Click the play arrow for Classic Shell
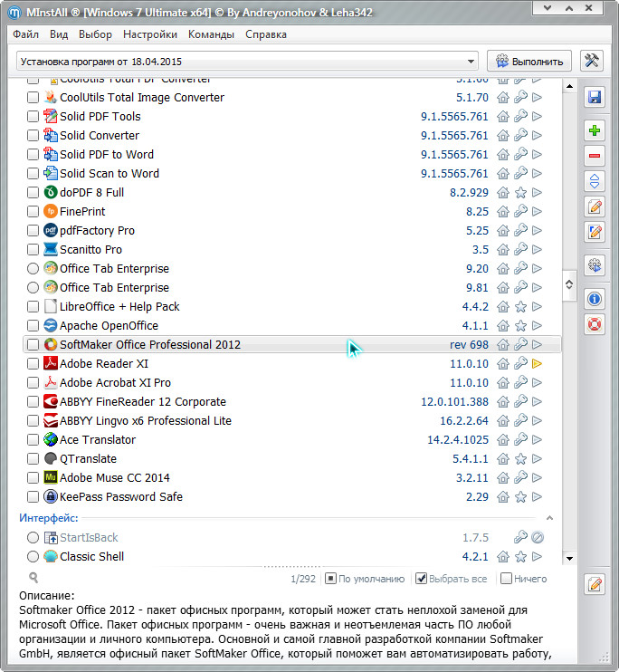 pyautogui.click(x=537, y=556)
